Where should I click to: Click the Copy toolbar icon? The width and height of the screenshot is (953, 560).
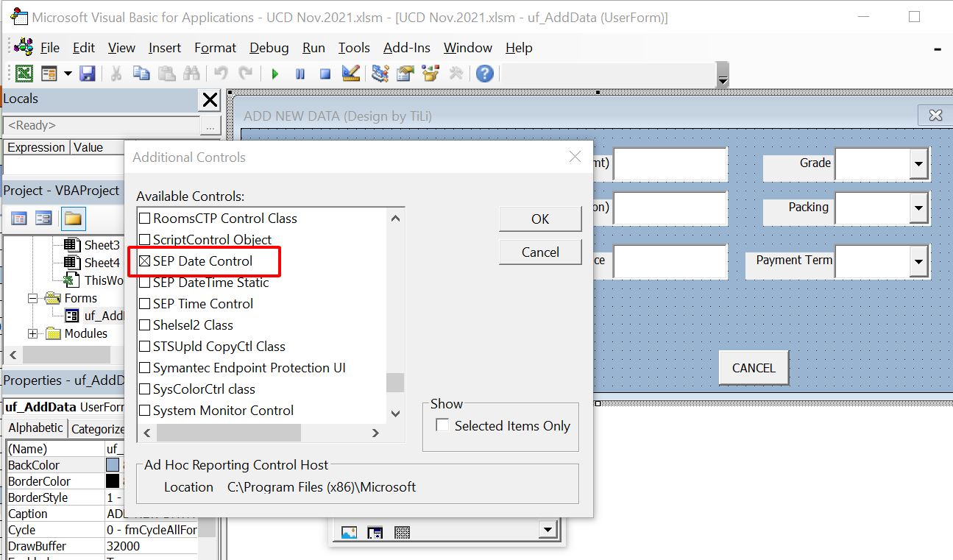point(141,74)
